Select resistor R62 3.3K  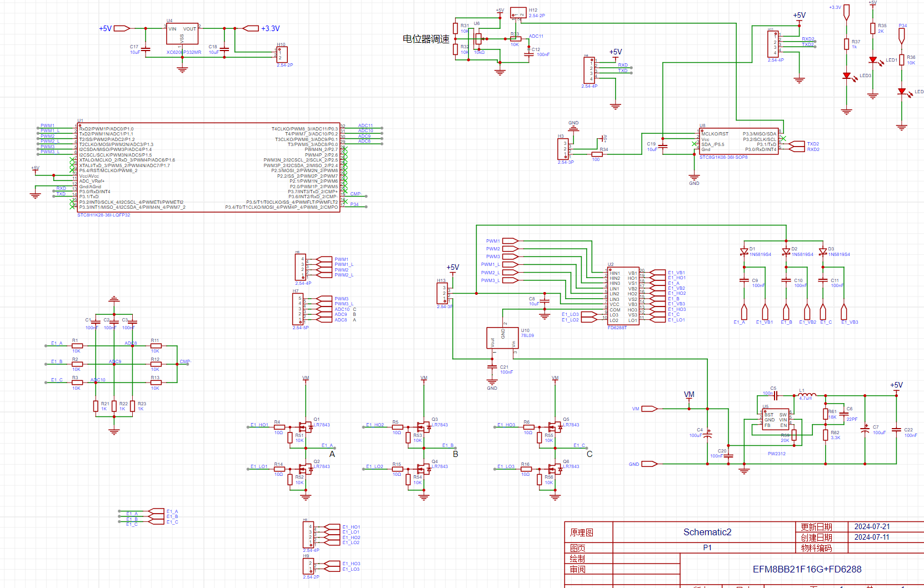[x=825, y=435]
